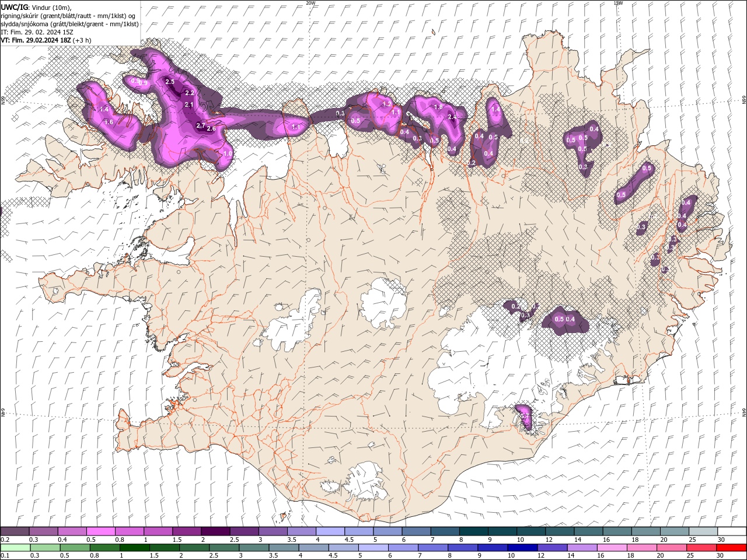This screenshot has width=747, height=560.
Task: Click the dark teal 8 snow legend swatch
Action: pyautogui.click(x=474, y=531)
